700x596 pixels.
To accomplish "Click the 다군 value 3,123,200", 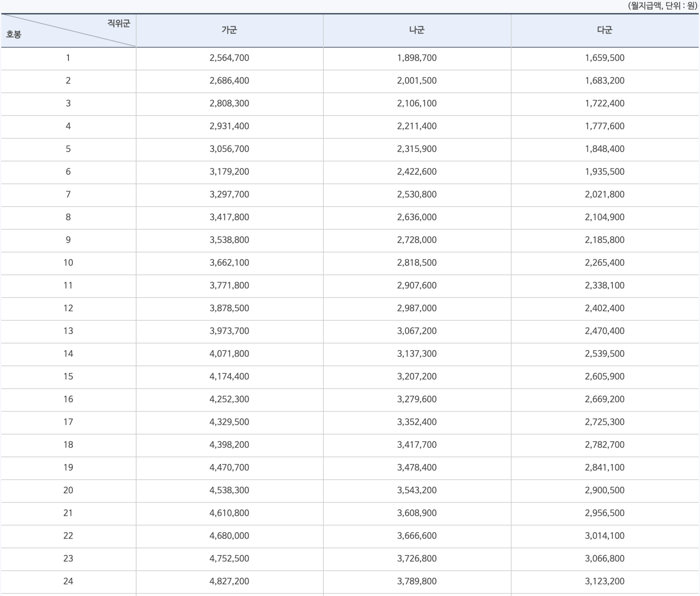I will point(604,581).
